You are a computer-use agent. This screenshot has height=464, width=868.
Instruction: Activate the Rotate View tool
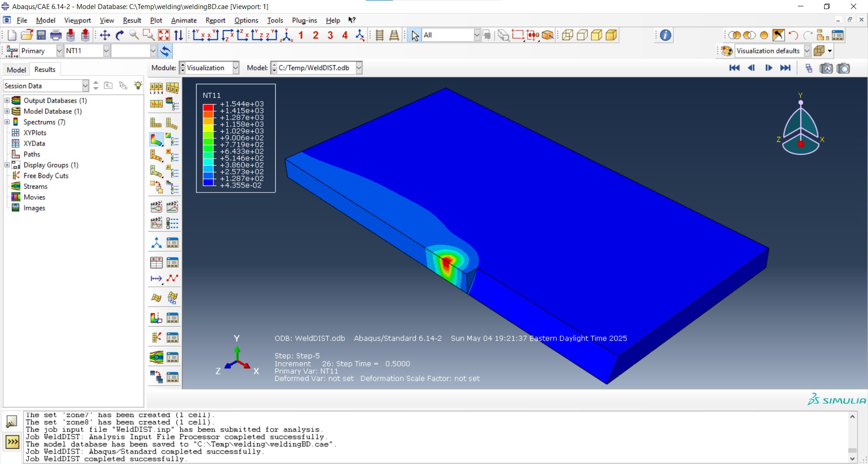(x=119, y=35)
